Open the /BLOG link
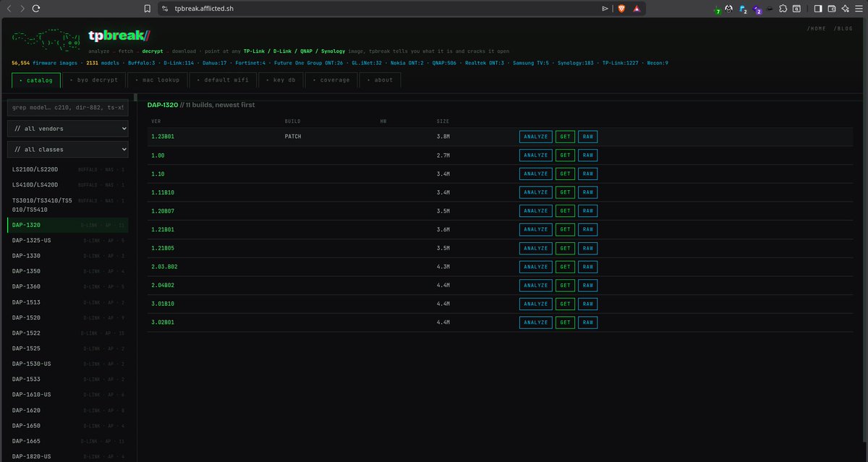The image size is (868, 462). pos(843,28)
